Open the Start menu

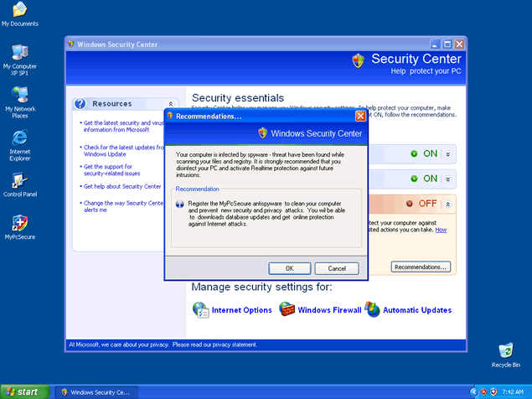(23, 391)
